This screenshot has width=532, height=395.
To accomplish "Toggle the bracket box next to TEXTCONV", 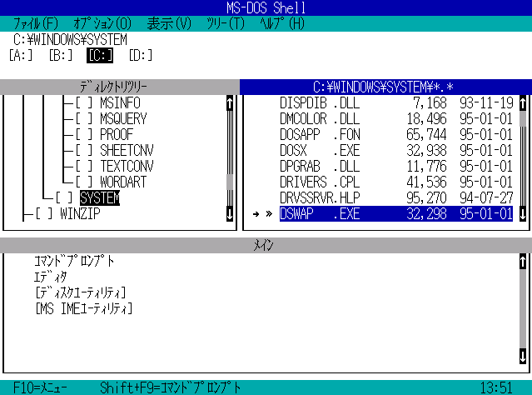I will [x=84, y=166].
